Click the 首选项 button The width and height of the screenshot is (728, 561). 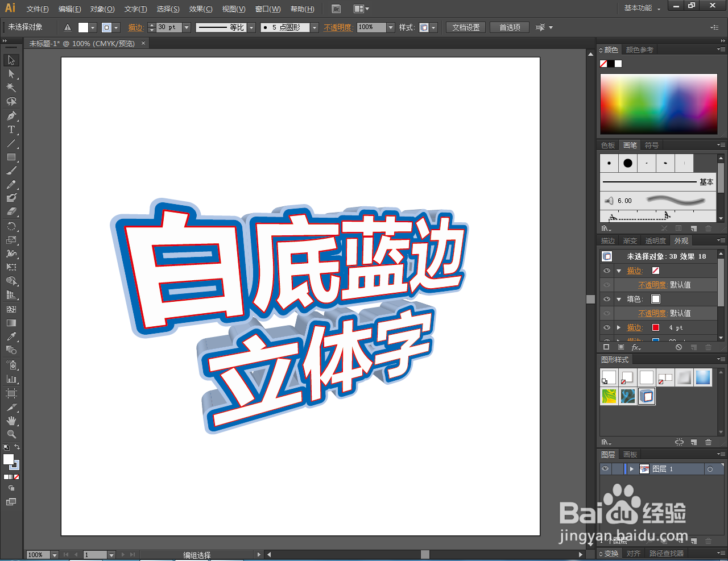pos(509,27)
